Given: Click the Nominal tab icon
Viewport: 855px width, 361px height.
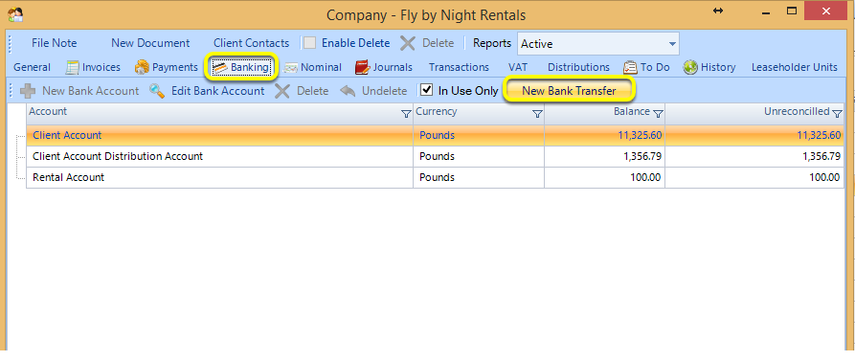Looking at the screenshot, I should pyautogui.click(x=291, y=68).
